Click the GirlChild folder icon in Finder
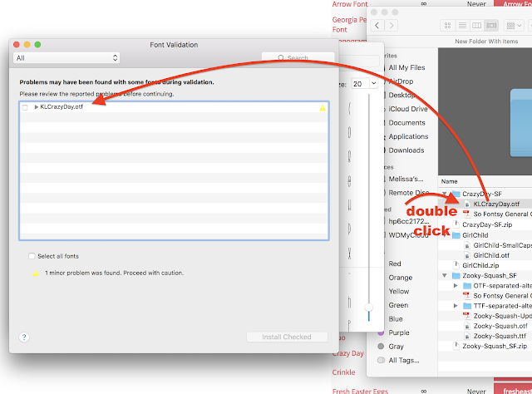 coord(456,235)
